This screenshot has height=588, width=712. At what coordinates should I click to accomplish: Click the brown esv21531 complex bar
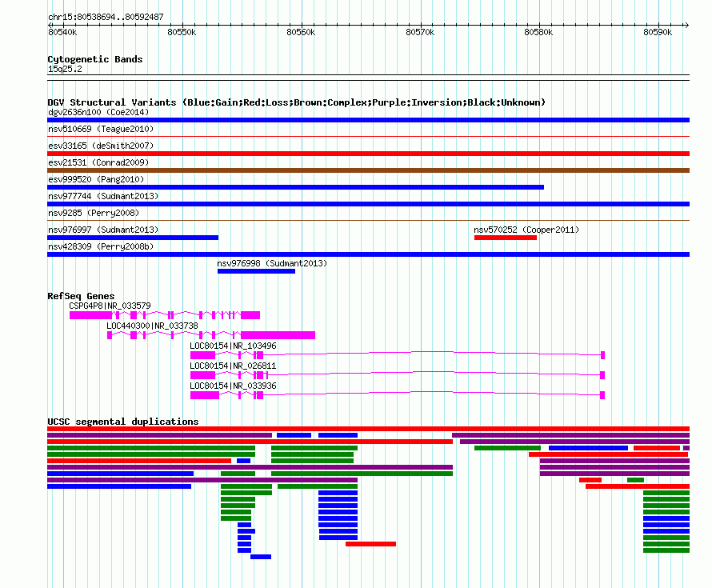(x=368, y=170)
